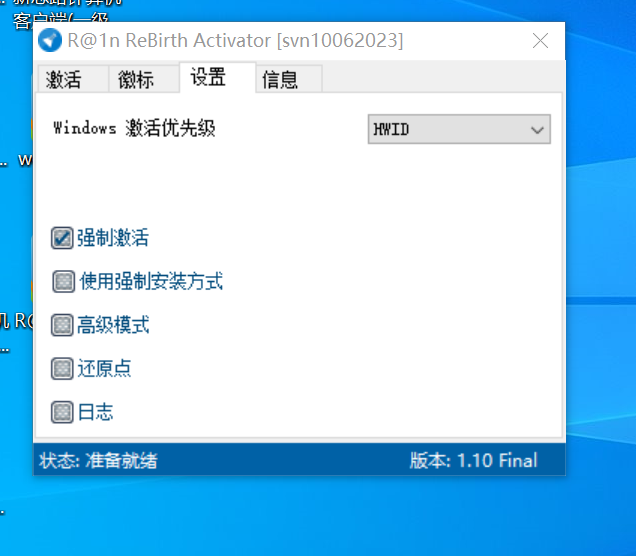Click the R@1n ReBirth Activator title icon

[49, 41]
